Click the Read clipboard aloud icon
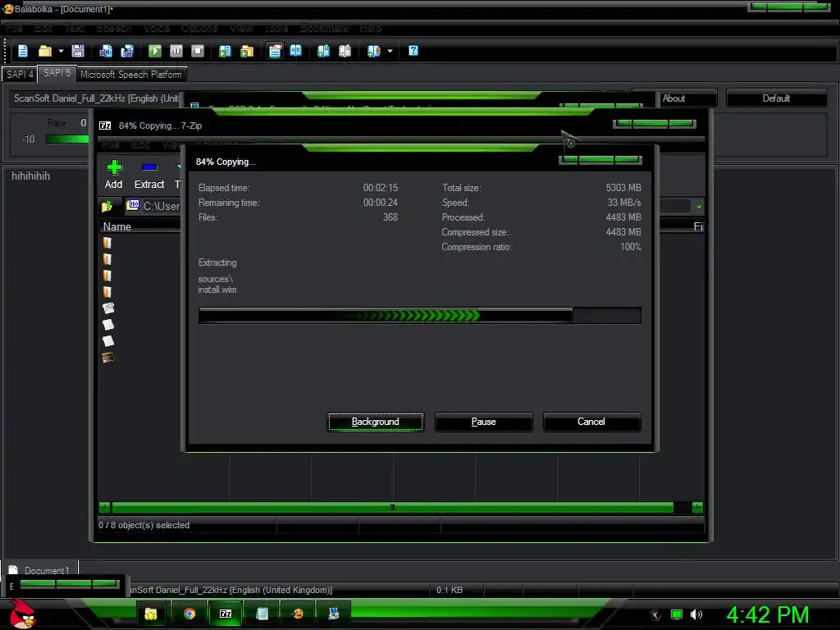Screen dimensions: 840x630 pyautogui.click(x=225, y=51)
